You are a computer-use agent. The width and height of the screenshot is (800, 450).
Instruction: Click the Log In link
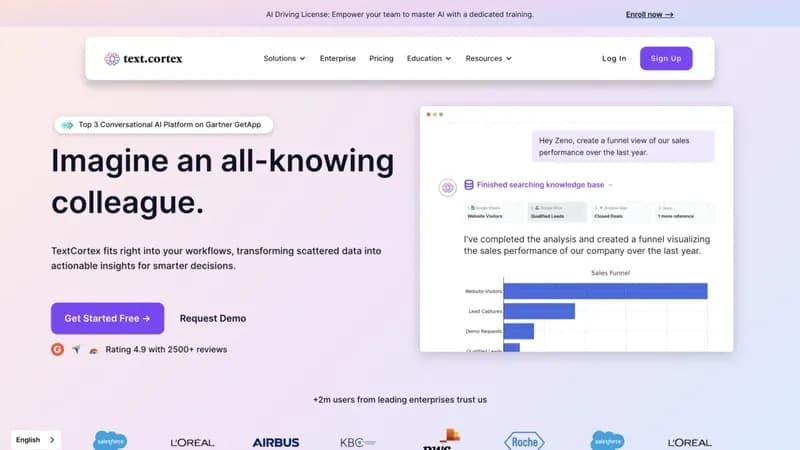(614, 59)
